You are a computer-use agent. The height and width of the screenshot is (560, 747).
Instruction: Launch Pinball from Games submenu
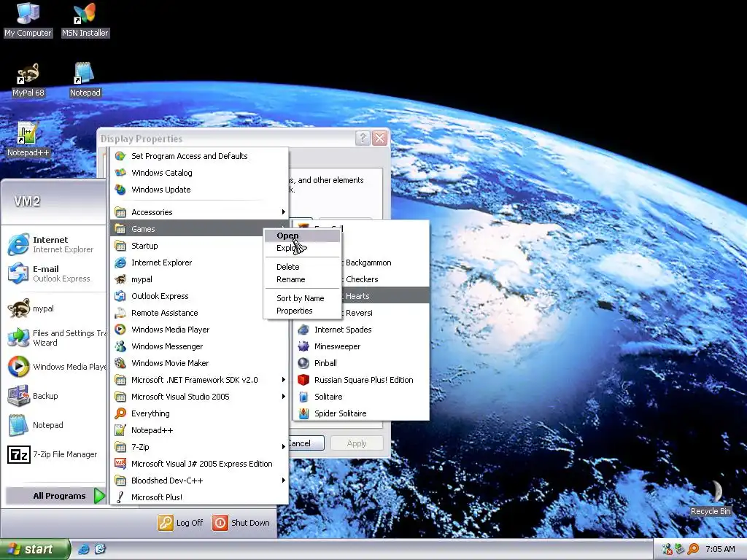[361, 363]
